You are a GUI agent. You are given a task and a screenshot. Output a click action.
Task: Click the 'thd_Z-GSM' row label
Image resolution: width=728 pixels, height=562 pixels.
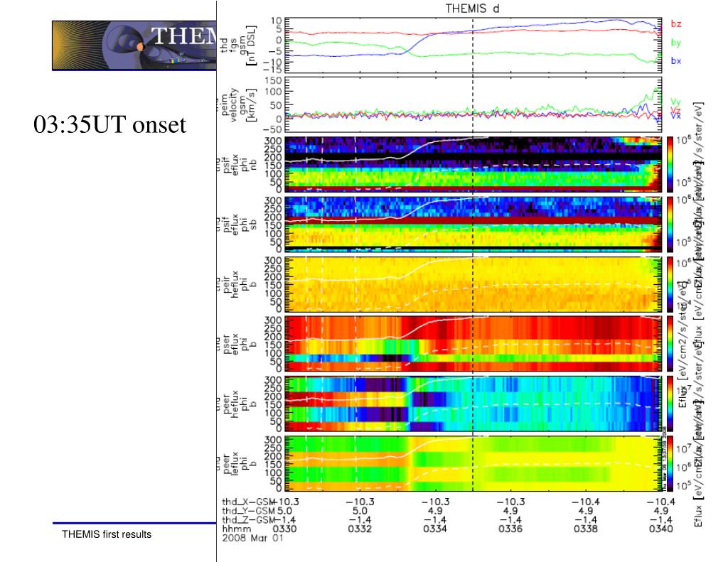pos(248,520)
